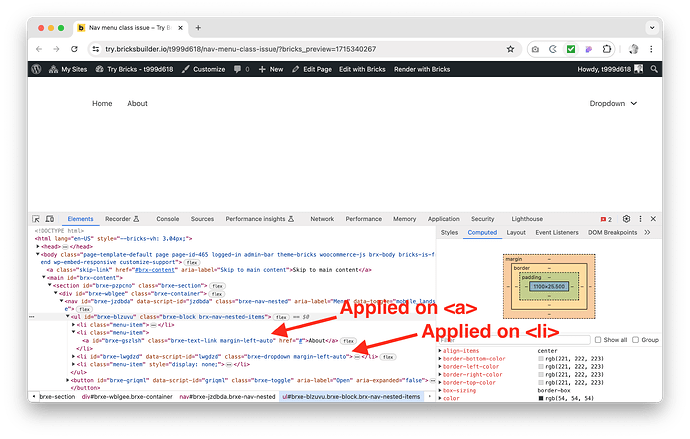Switch to the Lighthouse tab
This screenshot has height=439, width=690.
[527, 219]
